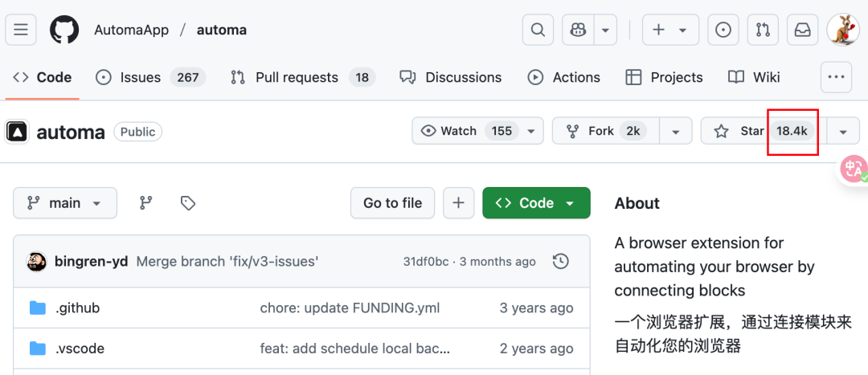Click the automa repository logo image

click(17, 132)
